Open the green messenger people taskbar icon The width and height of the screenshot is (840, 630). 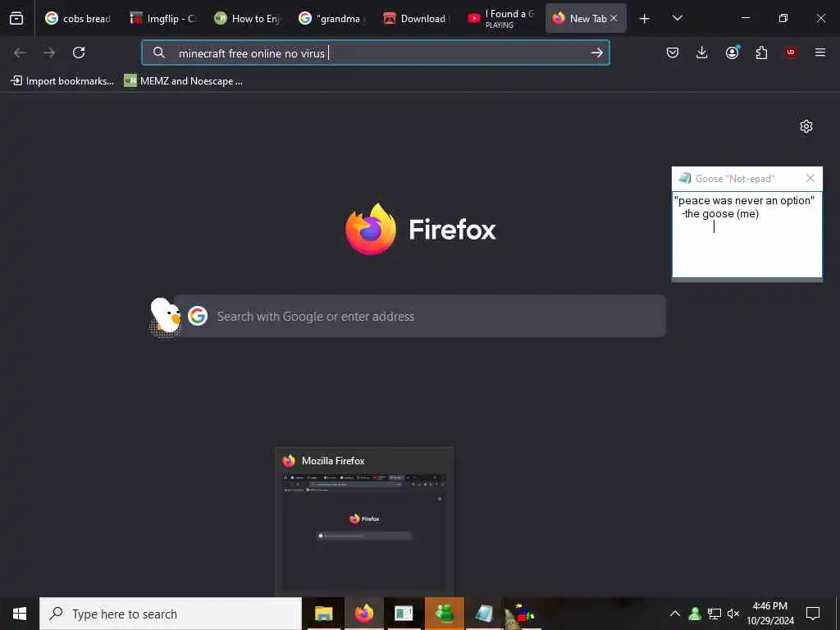coord(444,614)
